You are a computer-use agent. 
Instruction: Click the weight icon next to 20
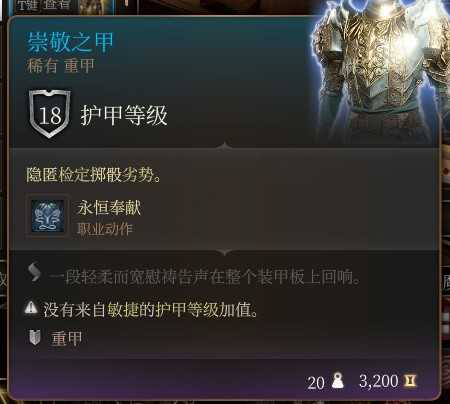[x=338, y=381]
